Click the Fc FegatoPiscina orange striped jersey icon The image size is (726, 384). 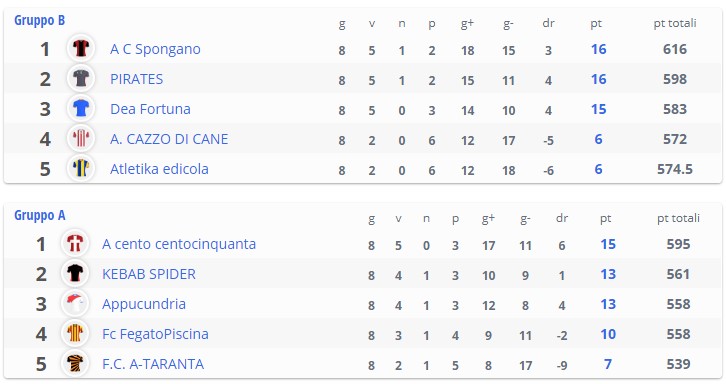point(75,334)
